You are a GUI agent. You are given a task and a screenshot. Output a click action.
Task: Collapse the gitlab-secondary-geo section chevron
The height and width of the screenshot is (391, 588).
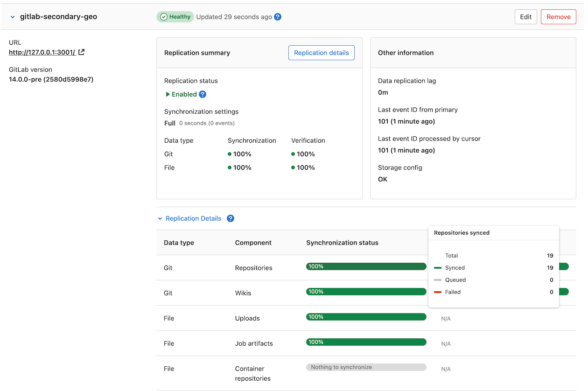click(12, 16)
